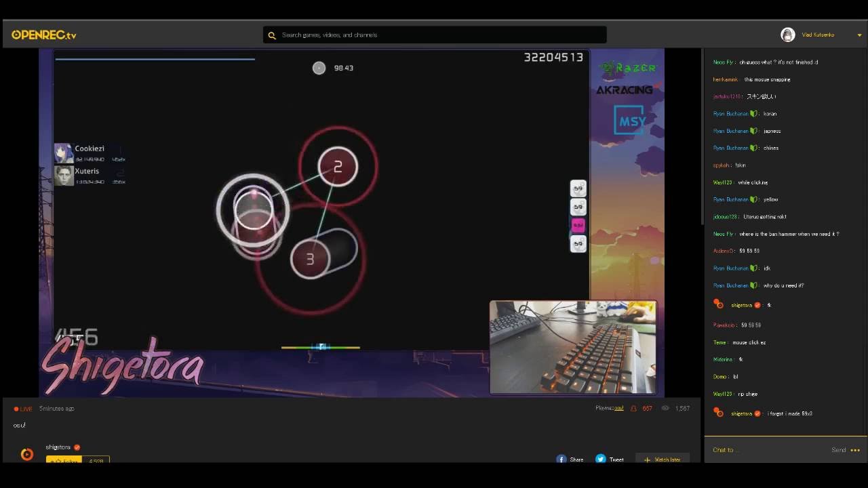Viewport: 868px width, 488px height.
Task: Click the MSY sponsor logo
Action: coord(630,120)
